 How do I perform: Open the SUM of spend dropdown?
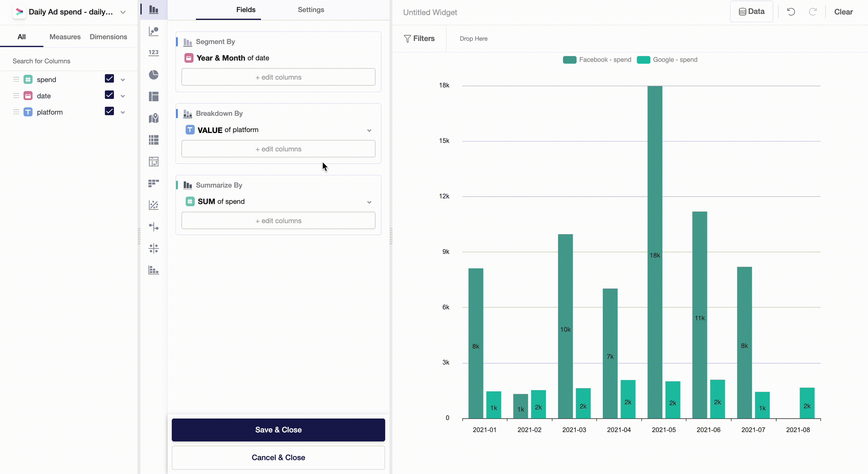[369, 202]
